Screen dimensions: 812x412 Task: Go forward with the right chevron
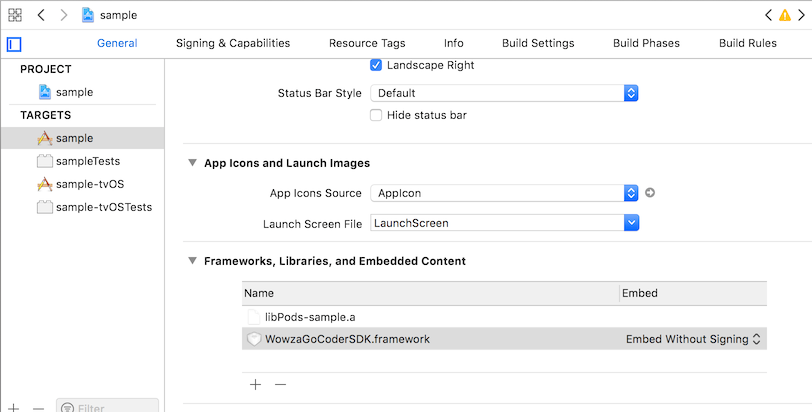pyautogui.click(x=64, y=15)
